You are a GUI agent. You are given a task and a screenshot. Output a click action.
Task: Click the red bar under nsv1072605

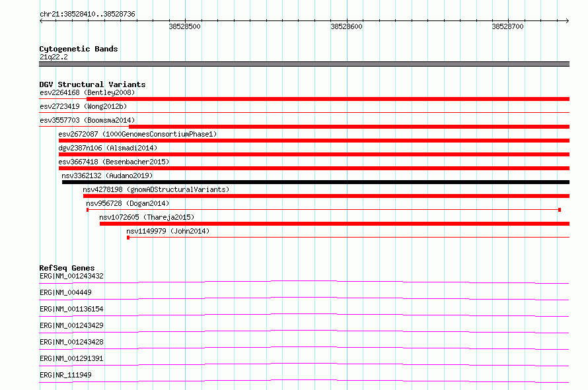pyautogui.click(x=334, y=224)
